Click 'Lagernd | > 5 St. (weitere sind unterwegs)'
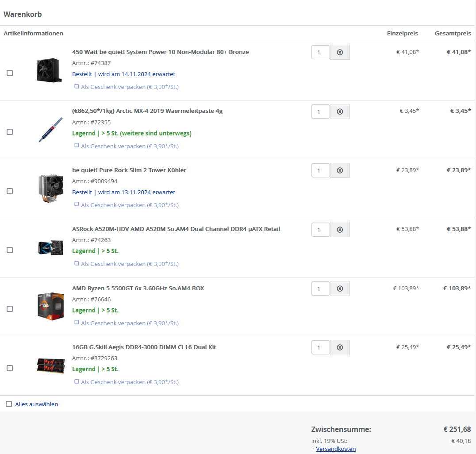Image resolution: width=476 pixels, height=454 pixels. pos(132,133)
